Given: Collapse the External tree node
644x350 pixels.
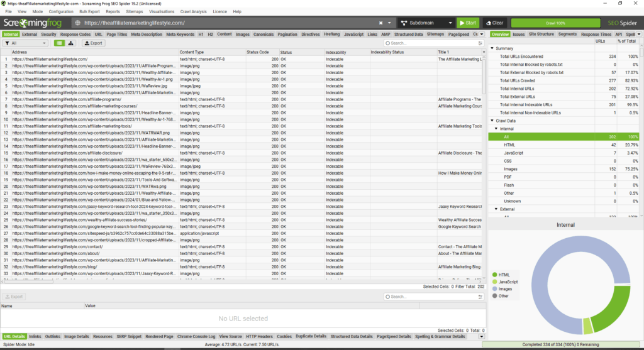Looking at the screenshot, I should coord(496,209).
